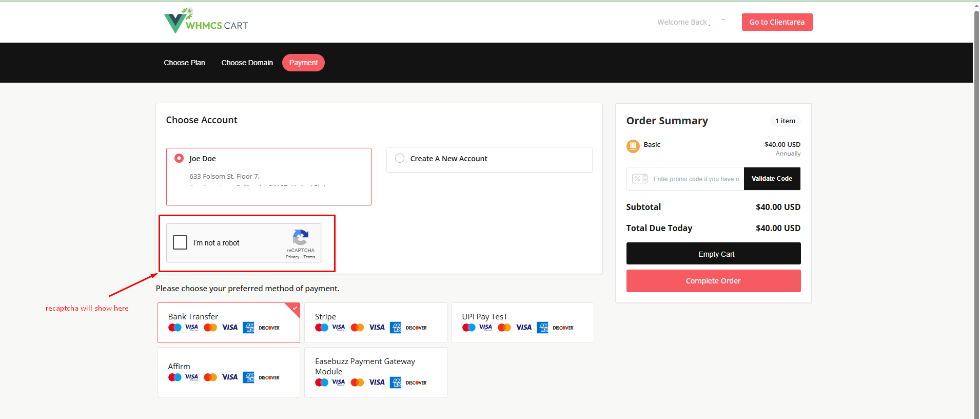This screenshot has width=980, height=419.
Task: Switch to the Choose Domain step
Action: point(247,63)
